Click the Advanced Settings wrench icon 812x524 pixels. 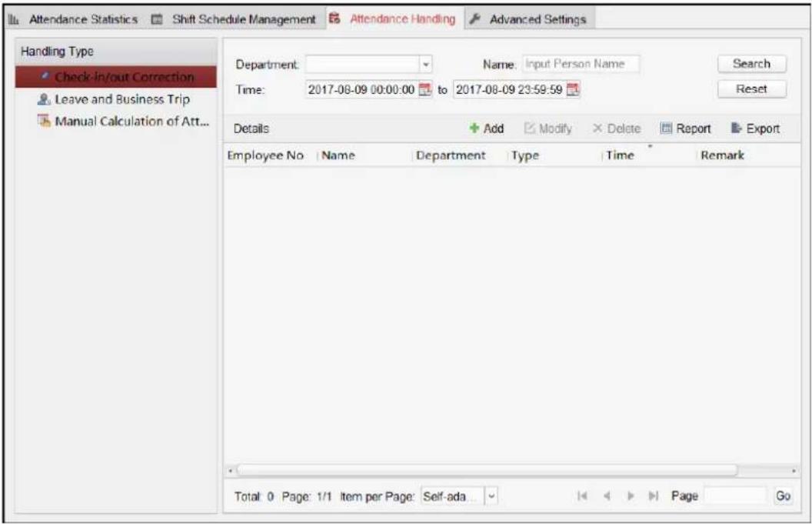click(x=474, y=19)
